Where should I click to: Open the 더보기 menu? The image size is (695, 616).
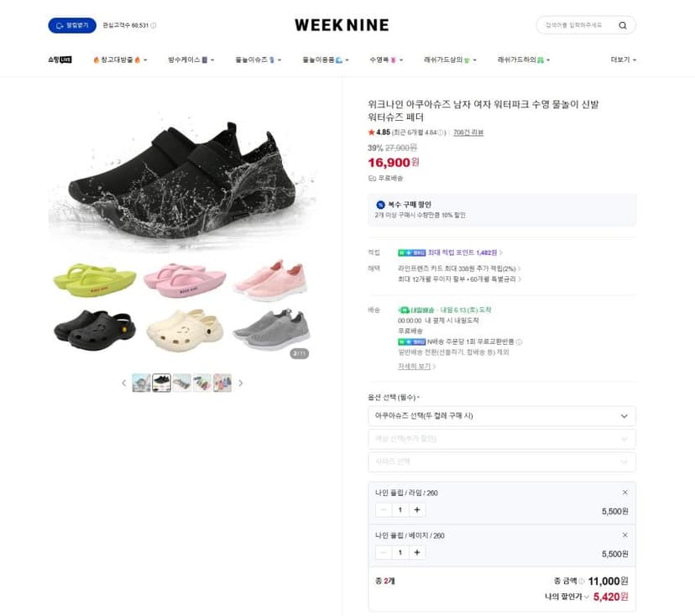[623, 60]
